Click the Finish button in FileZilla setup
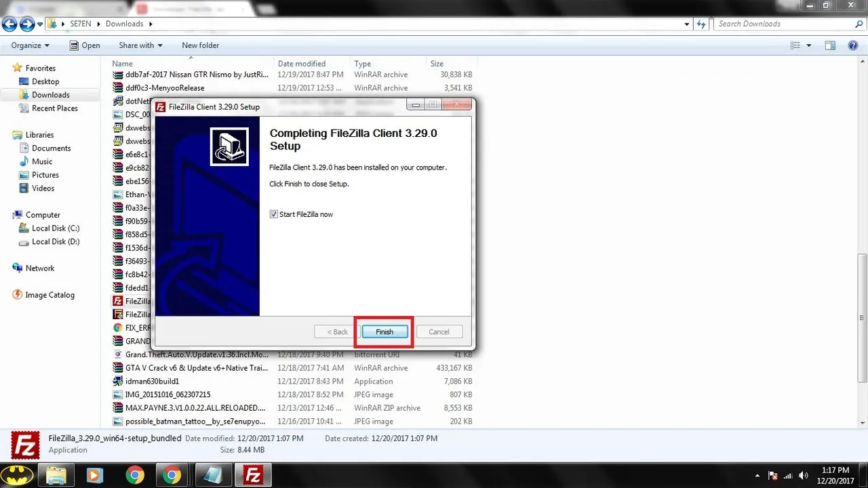The width and height of the screenshot is (868, 488). tap(384, 332)
